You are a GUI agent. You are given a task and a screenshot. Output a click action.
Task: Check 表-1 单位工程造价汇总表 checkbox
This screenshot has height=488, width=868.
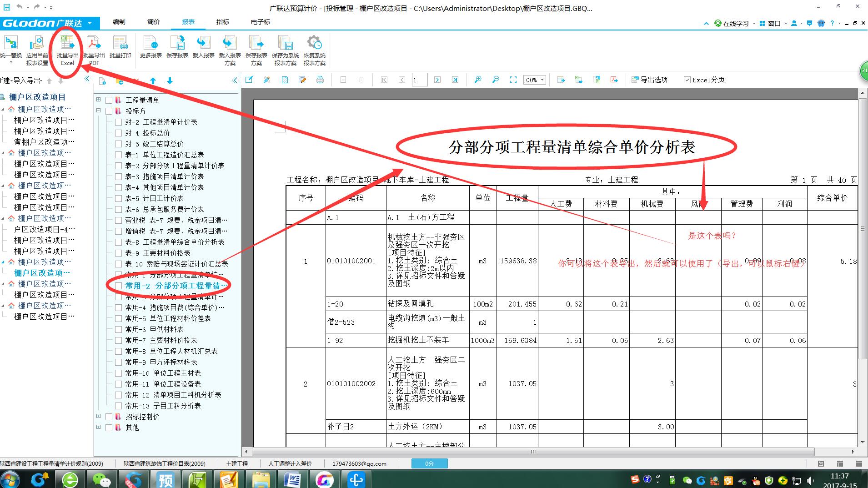[118, 155]
